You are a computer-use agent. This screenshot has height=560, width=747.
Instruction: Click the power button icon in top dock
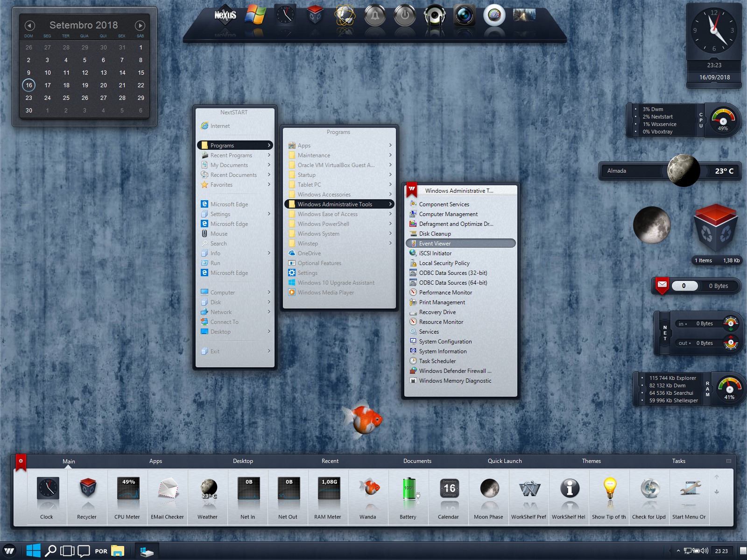tap(405, 15)
